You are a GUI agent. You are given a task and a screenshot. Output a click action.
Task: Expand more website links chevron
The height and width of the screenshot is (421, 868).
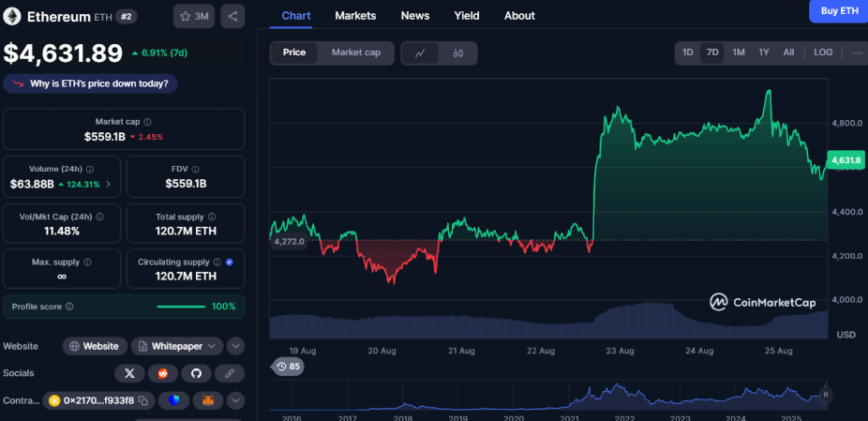tap(235, 346)
